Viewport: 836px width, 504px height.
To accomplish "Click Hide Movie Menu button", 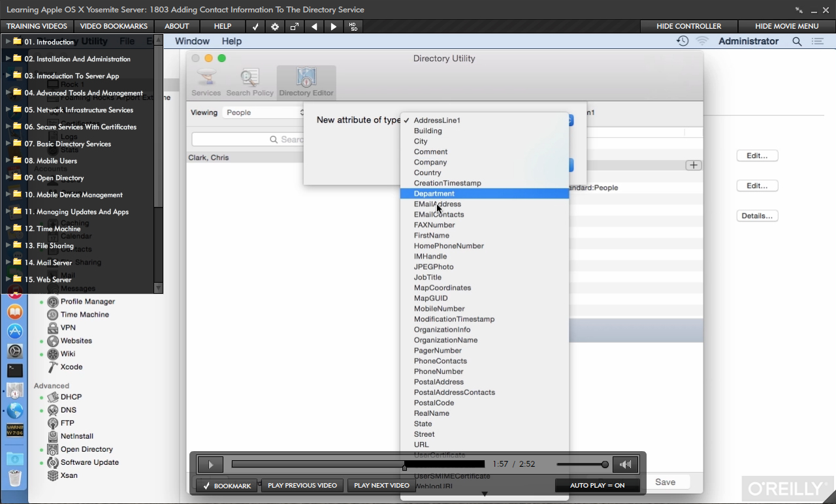I will pos(787,26).
